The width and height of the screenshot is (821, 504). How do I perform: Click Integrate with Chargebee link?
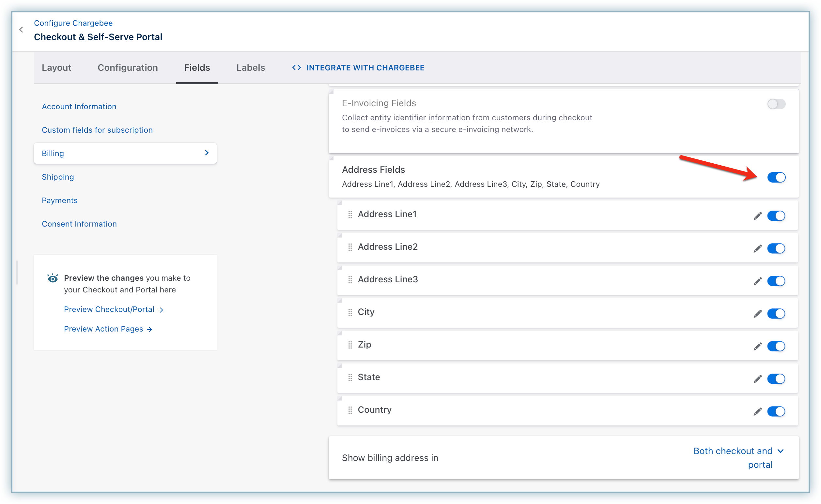click(358, 68)
